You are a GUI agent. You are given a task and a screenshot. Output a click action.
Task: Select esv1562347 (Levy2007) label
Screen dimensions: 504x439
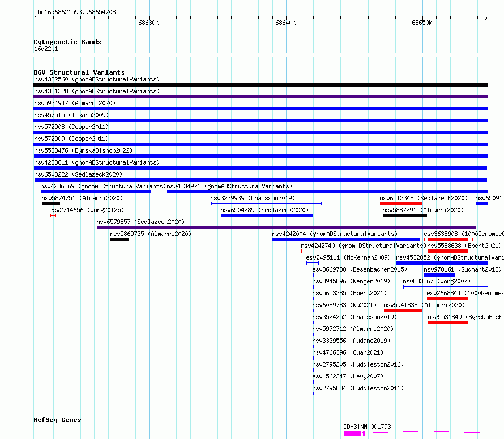[x=348, y=376]
